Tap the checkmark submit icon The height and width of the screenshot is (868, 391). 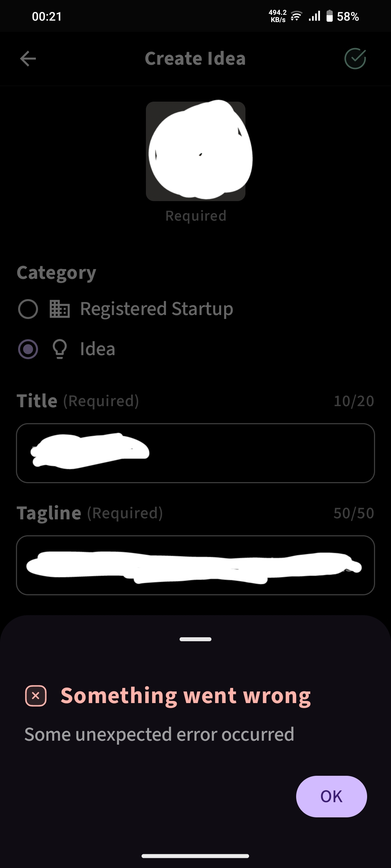[355, 59]
